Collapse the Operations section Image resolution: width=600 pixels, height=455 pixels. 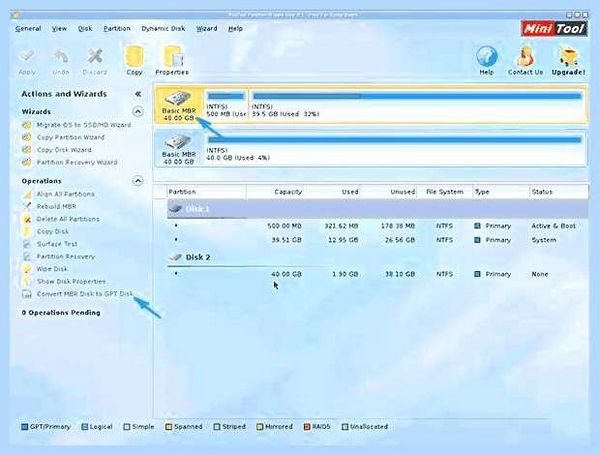[x=138, y=181]
